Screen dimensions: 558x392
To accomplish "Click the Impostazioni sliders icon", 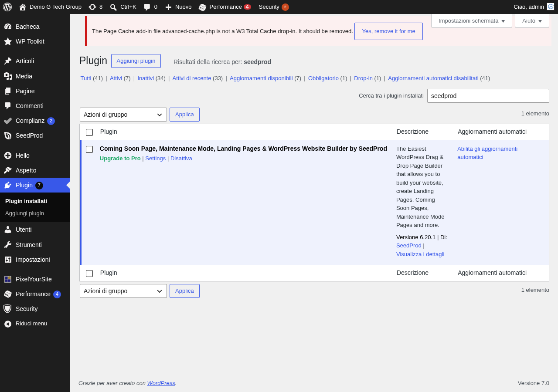I will point(8,260).
